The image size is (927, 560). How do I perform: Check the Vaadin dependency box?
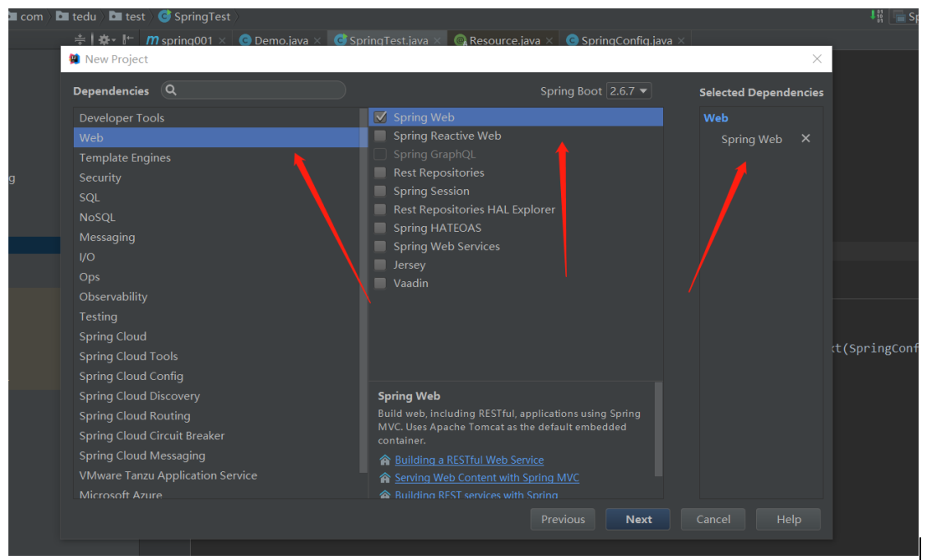381,283
